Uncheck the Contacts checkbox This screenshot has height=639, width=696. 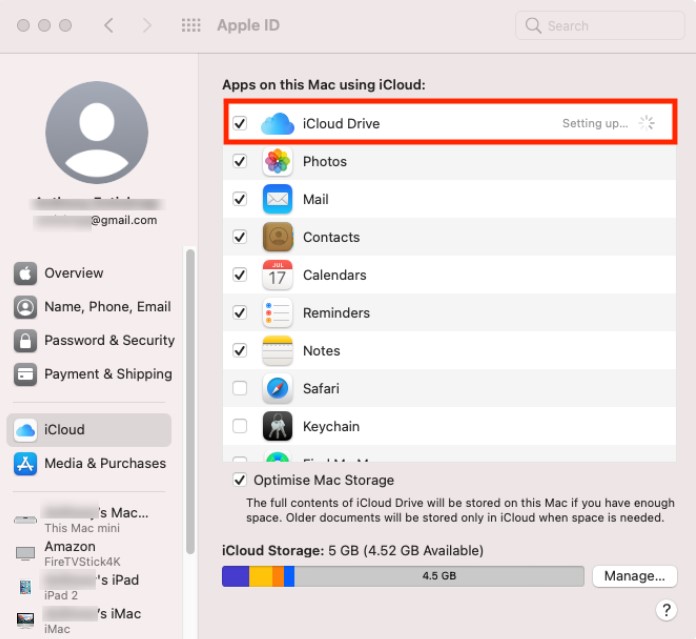coord(240,237)
